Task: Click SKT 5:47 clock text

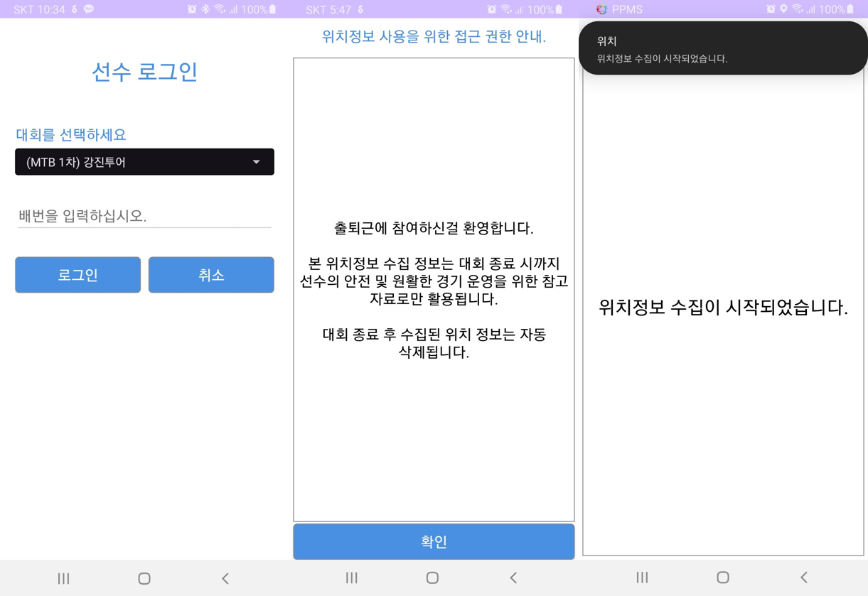Action: click(x=329, y=9)
